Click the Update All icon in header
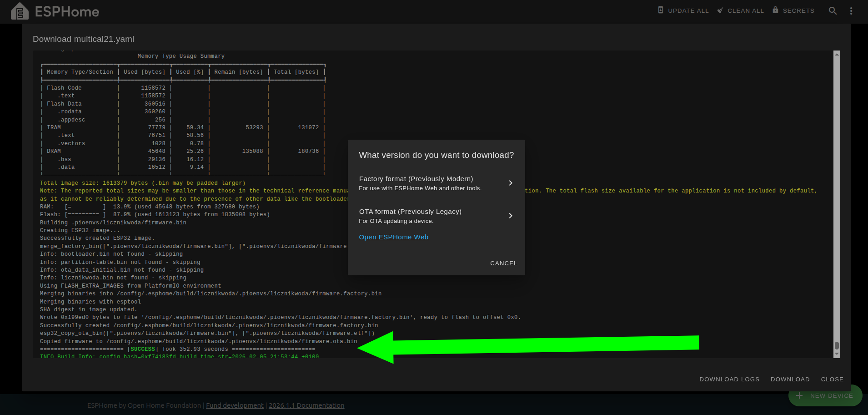Screen dimensions: 868x415 [661, 10]
